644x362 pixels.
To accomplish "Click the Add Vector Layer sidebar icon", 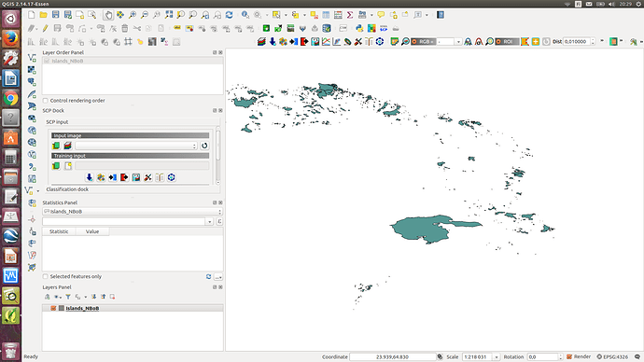I will (x=32, y=58).
